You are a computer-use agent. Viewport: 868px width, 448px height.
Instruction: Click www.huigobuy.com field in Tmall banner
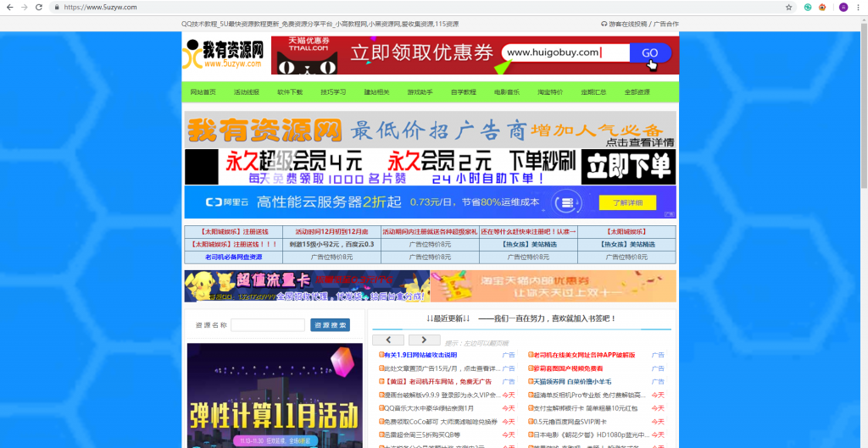(565, 53)
